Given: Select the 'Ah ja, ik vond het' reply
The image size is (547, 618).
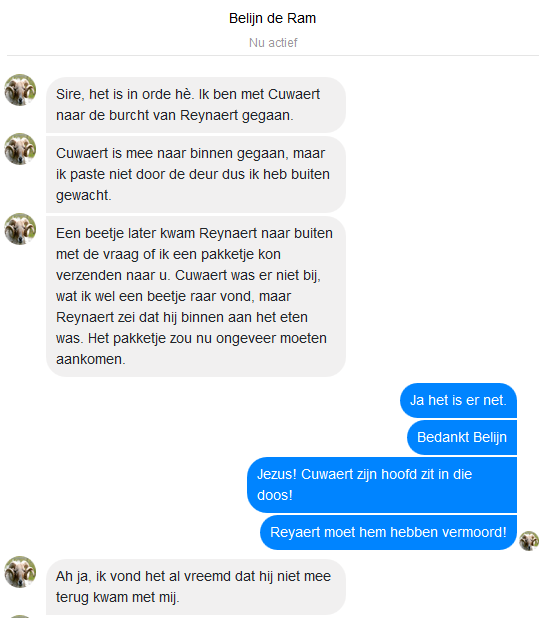Looking at the screenshot, I should [x=196, y=587].
